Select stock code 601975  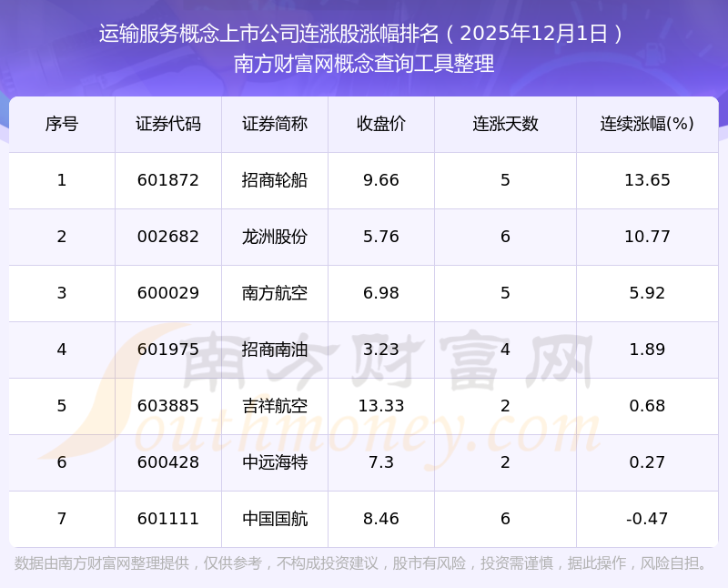(x=168, y=350)
